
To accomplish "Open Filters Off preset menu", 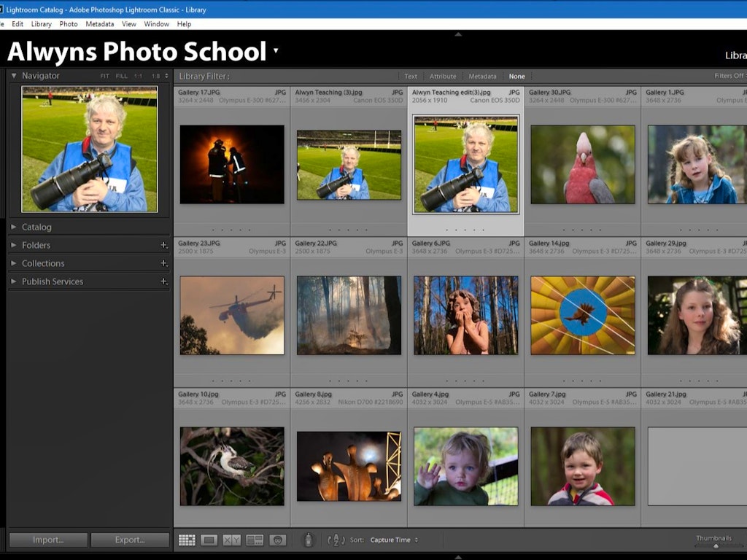I will (729, 76).
